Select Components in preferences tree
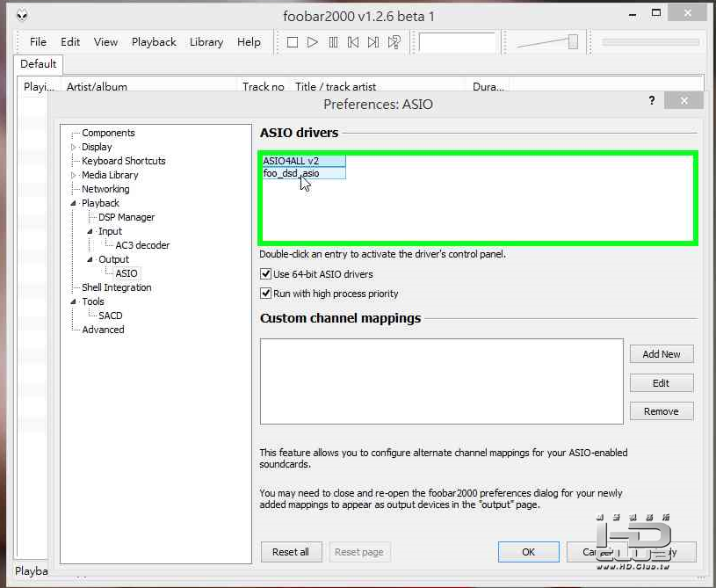The height and width of the screenshot is (588, 716). pyautogui.click(x=108, y=133)
